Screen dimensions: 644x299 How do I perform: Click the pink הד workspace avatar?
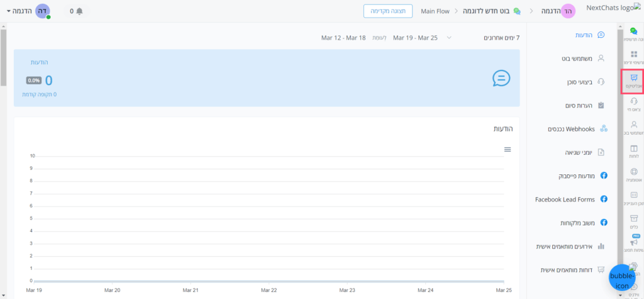tap(569, 11)
